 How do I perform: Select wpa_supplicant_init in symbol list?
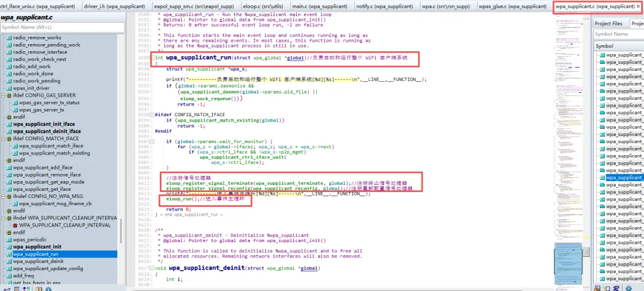click(37, 247)
